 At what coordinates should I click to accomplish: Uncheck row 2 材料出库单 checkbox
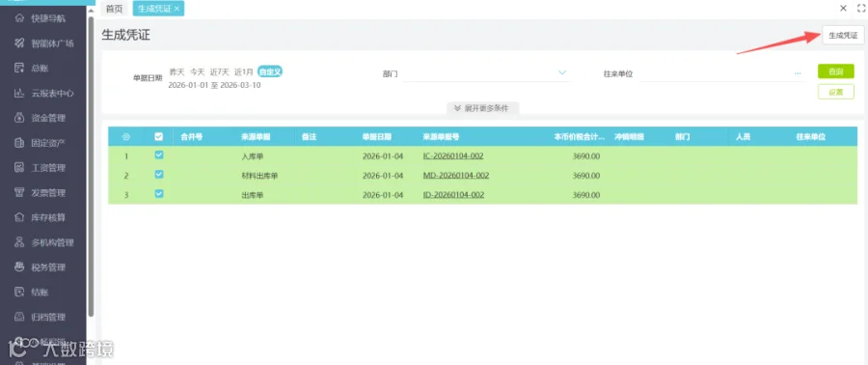[x=159, y=175]
